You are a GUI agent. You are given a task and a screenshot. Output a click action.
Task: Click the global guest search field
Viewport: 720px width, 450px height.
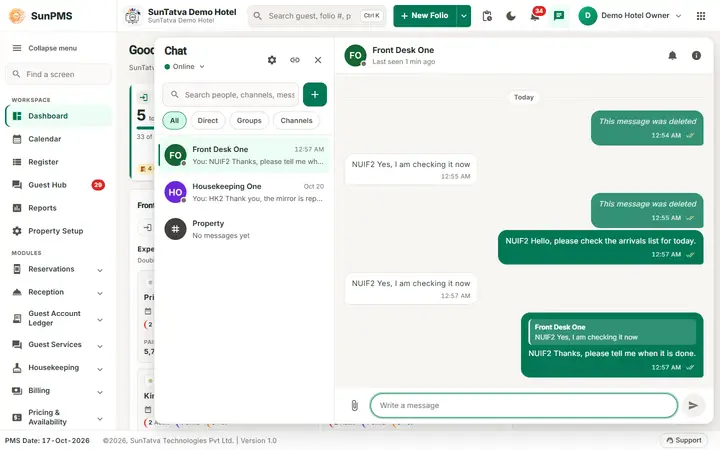317,16
